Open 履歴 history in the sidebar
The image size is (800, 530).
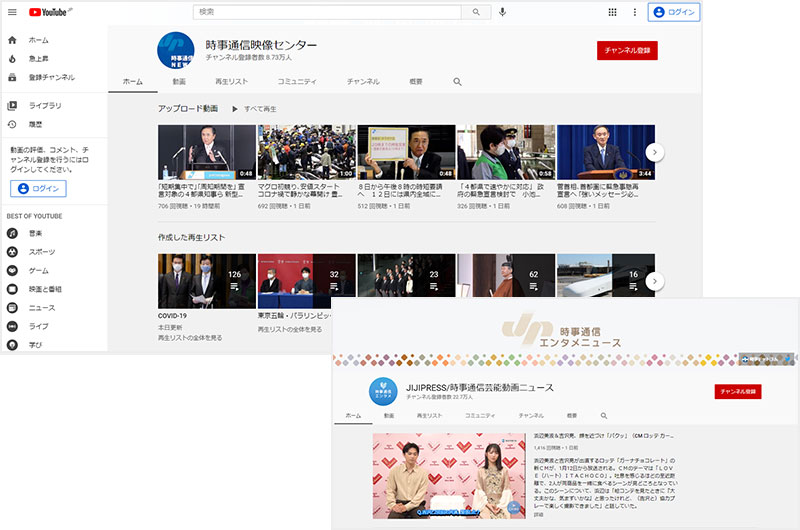pos(36,124)
